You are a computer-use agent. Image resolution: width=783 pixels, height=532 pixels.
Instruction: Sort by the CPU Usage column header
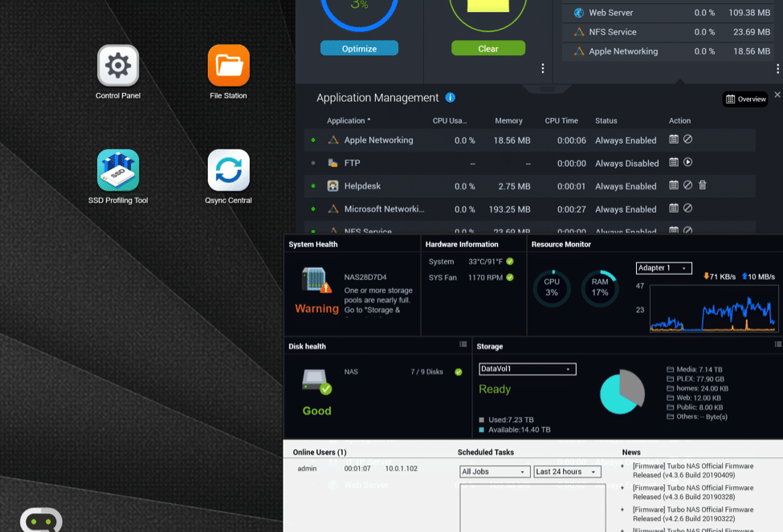450,121
